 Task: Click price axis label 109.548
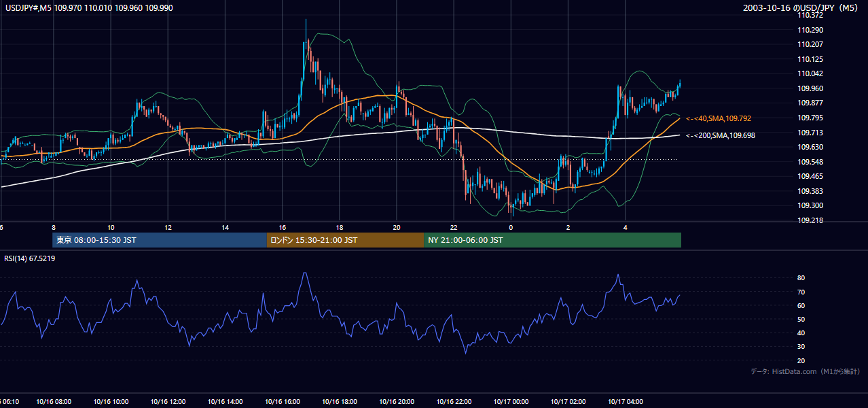pos(812,162)
